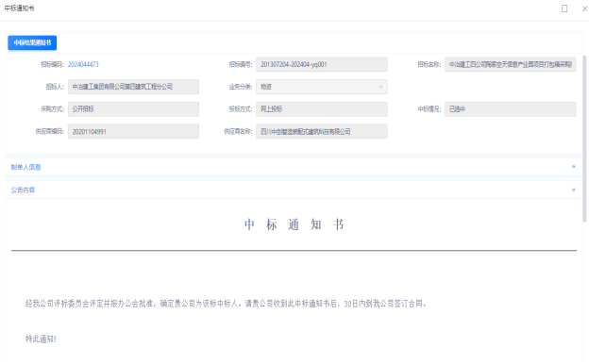Click the 供应商编码 field 20201104991

[133, 132]
